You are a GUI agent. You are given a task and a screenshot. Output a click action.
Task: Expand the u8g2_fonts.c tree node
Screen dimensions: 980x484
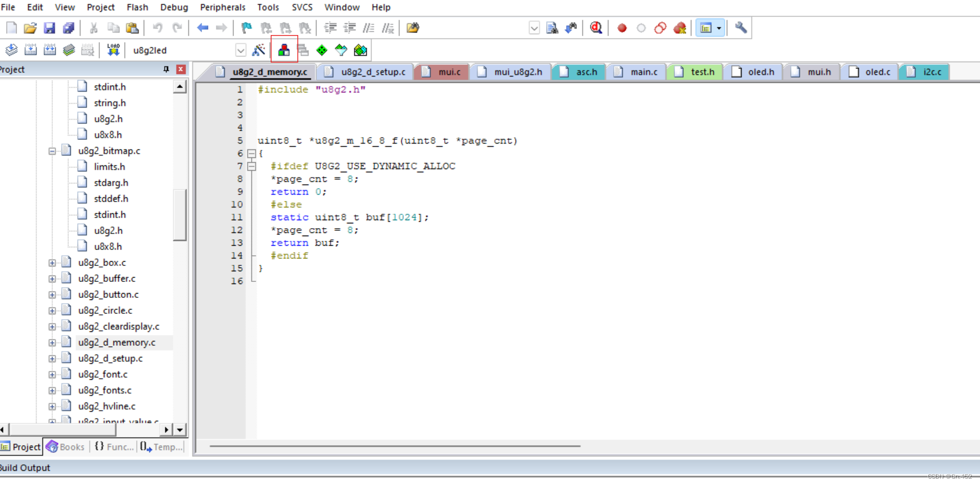coord(52,390)
